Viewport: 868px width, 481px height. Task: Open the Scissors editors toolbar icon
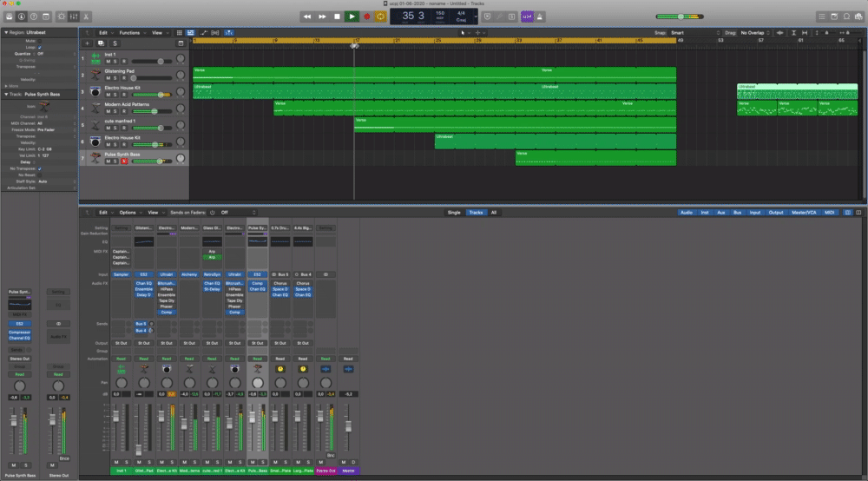[88, 16]
